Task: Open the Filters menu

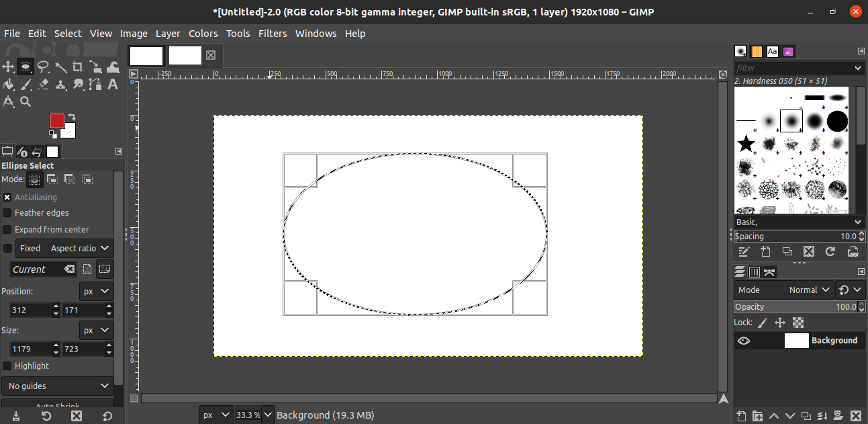Action: coord(273,33)
